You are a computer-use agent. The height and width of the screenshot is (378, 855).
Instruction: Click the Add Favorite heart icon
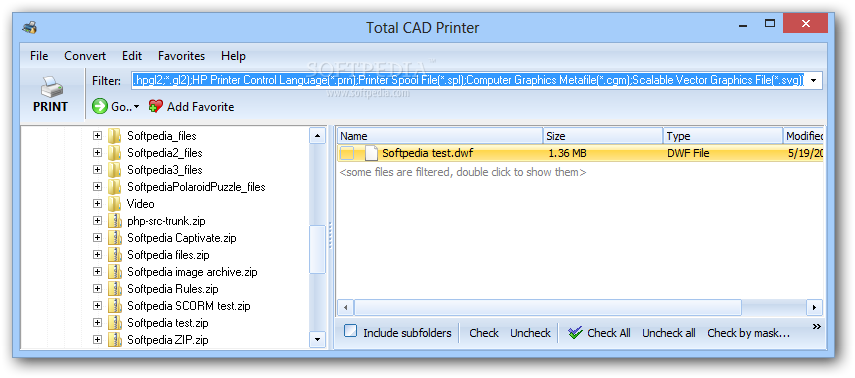pyautogui.click(x=156, y=106)
